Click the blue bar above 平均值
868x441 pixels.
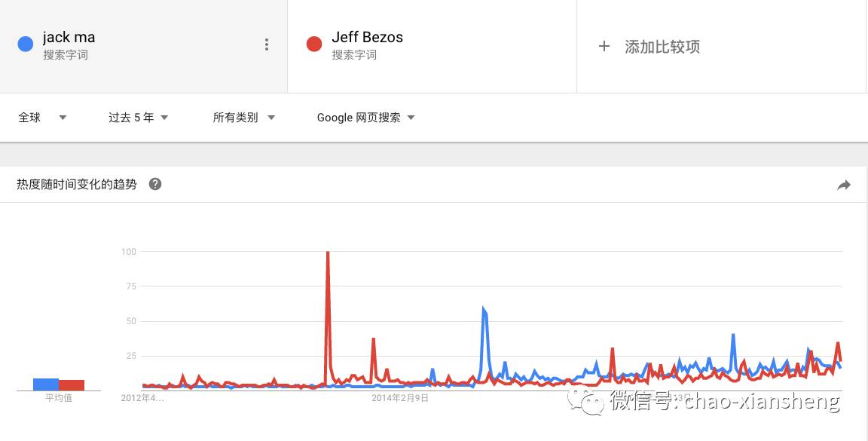(46, 384)
